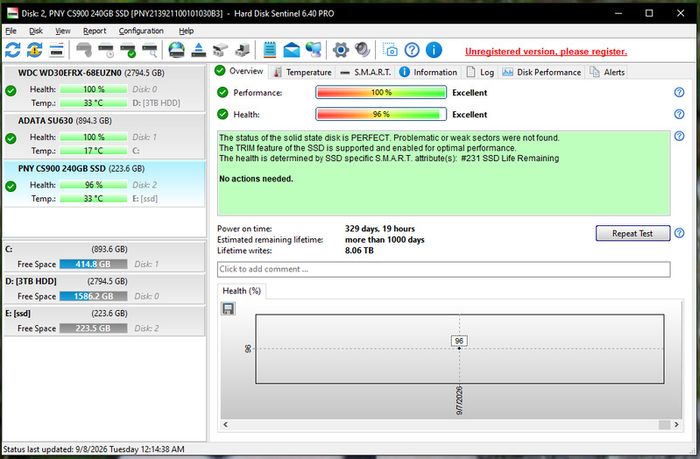Viewport: 700px width, 459px height.
Task: Click the '329 days, 19 hours' value
Action: [x=380, y=229]
